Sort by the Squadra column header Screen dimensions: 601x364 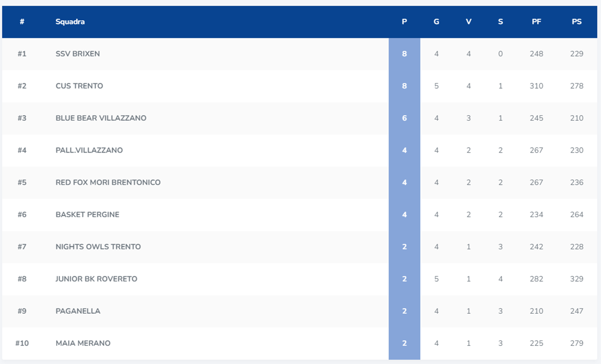(70, 22)
